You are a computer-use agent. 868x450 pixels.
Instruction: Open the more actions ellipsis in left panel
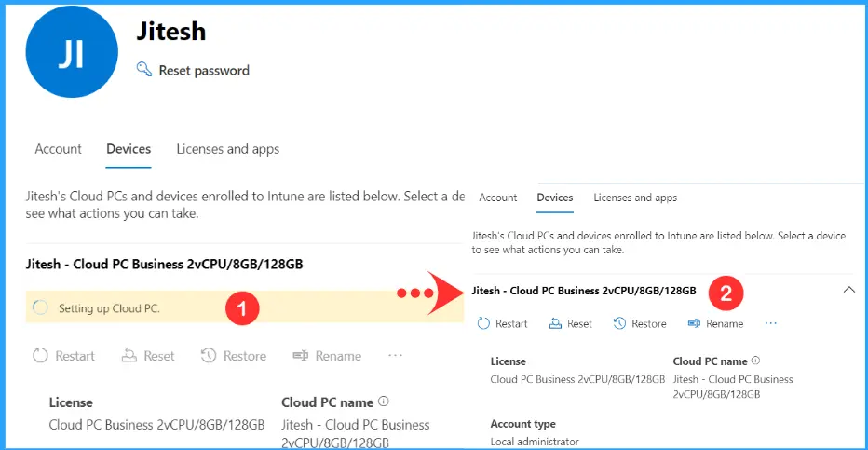coord(395,355)
